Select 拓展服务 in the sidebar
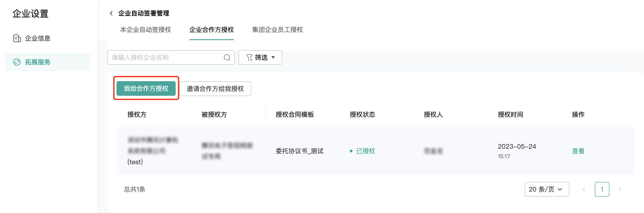Viewport: 644px width, 213px height. click(x=48, y=62)
